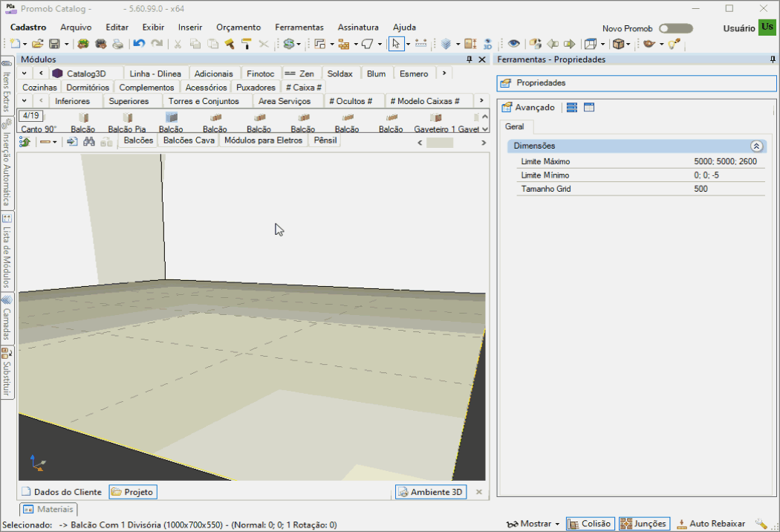Expand the catalog list dropdown chevron
Viewport: 780px width, 532px height.
click(x=24, y=73)
